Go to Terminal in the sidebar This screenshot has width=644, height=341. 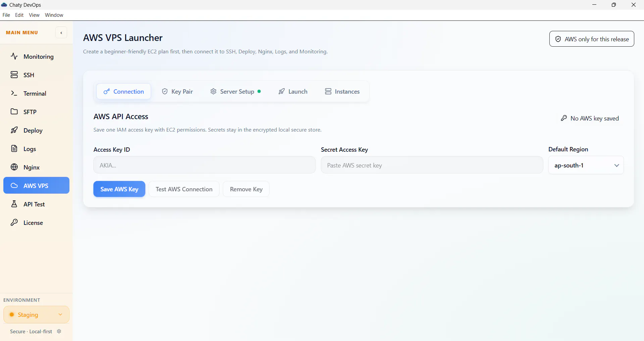click(36, 93)
